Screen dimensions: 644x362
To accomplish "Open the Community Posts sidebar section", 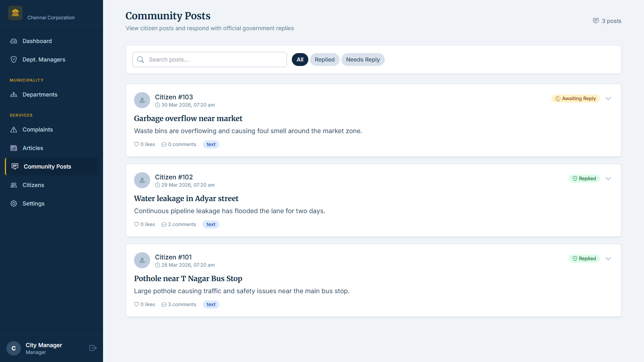I will coord(47,167).
